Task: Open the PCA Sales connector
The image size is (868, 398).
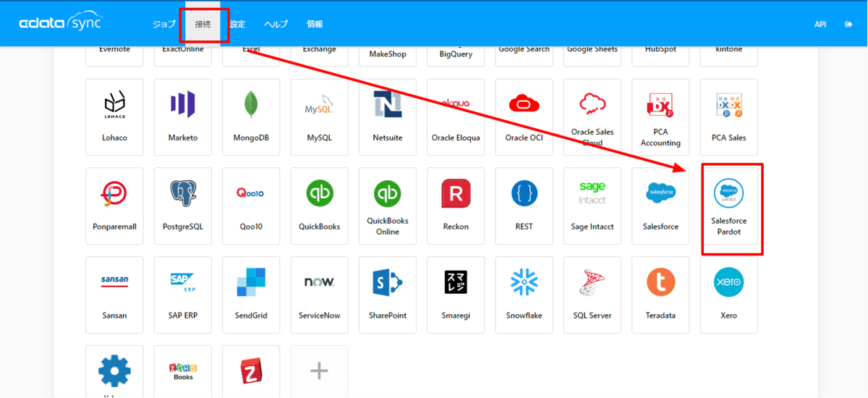Action: coord(728,117)
